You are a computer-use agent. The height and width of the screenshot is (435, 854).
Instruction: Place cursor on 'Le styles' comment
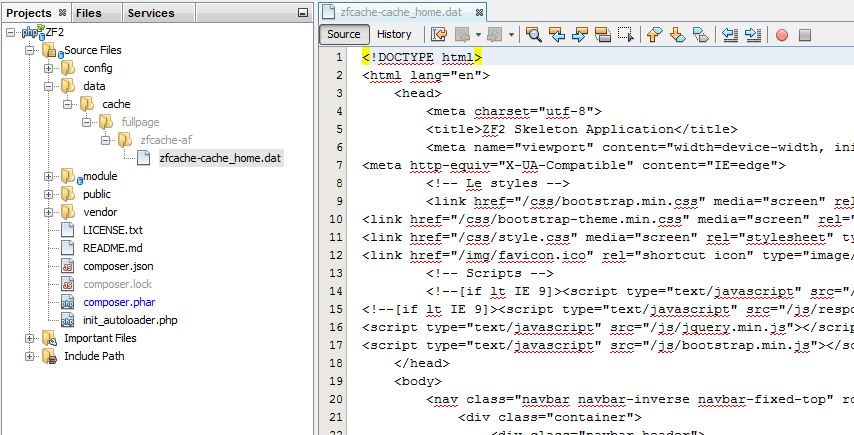(x=498, y=183)
